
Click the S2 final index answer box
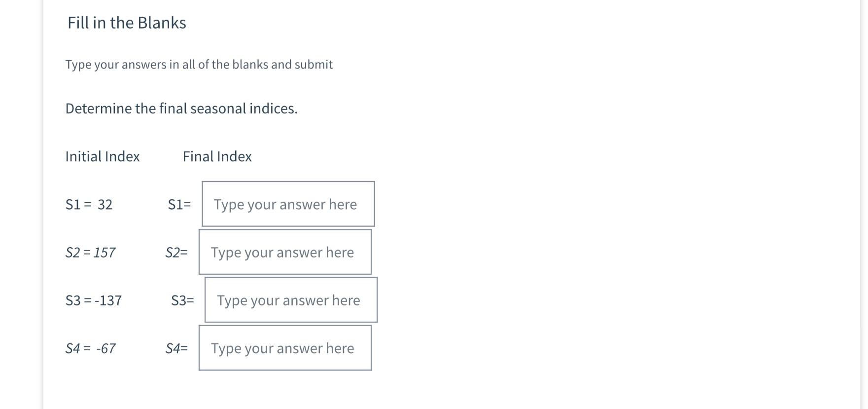tap(285, 252)
